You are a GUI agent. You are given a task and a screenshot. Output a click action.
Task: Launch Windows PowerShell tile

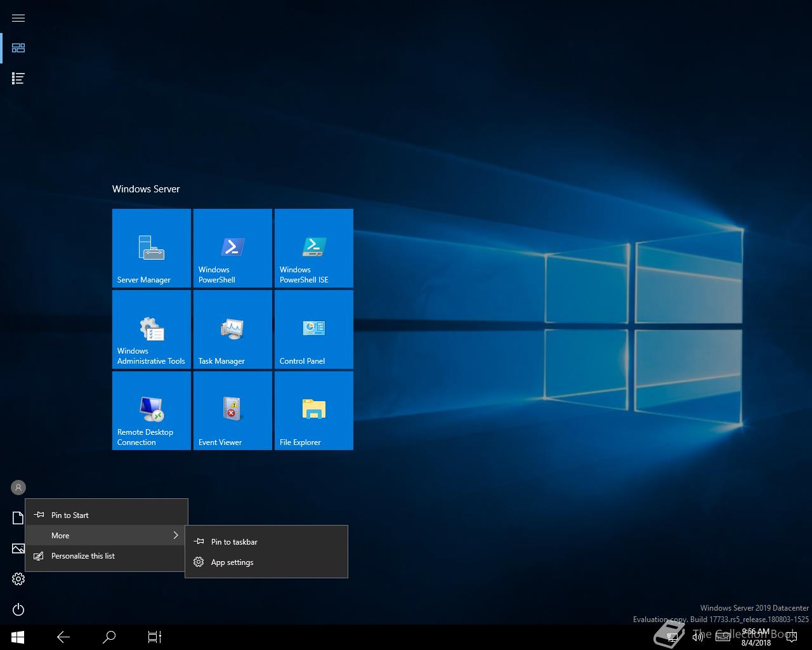point(233,248)
